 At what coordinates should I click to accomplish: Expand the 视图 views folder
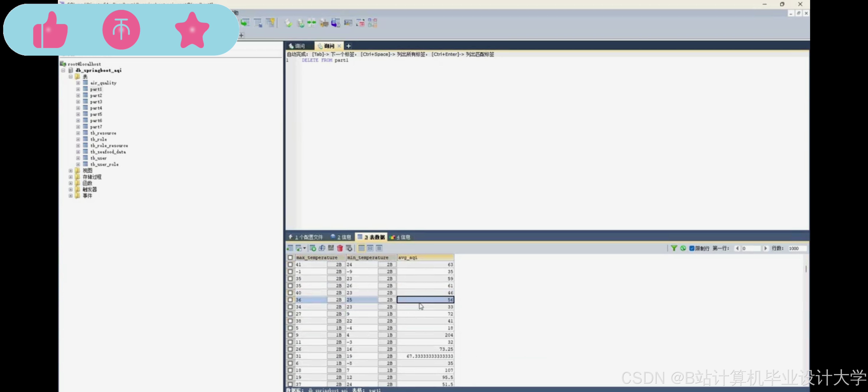(x=70, y=171)
